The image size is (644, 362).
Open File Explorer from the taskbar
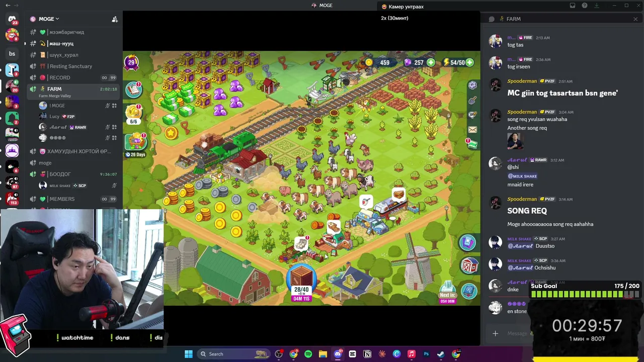point(323,354)
